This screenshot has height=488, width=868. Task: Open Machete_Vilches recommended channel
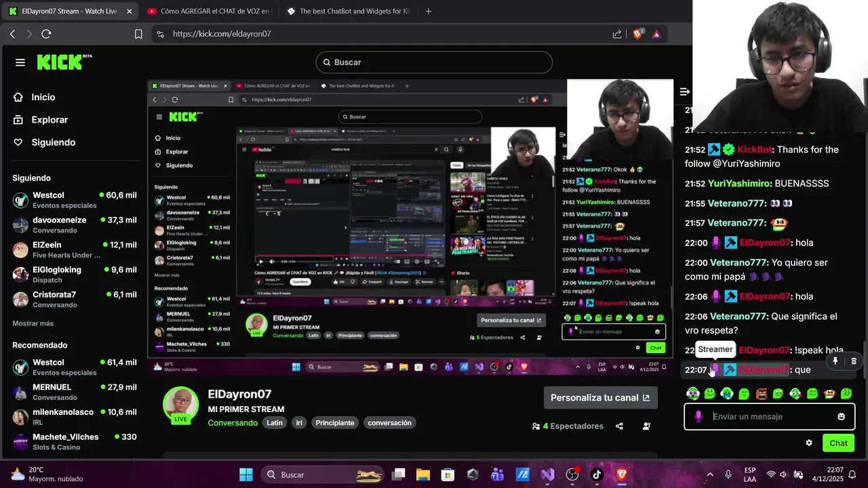pos(75,441)
